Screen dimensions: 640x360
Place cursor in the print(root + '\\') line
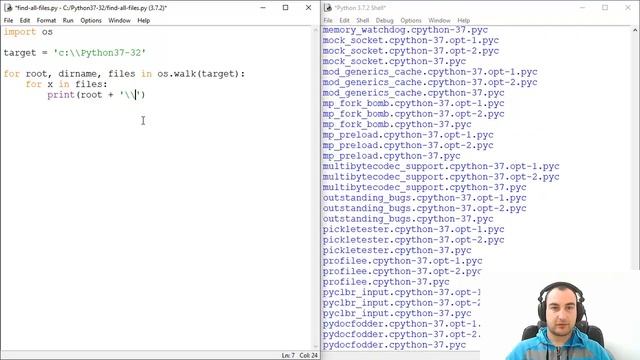[x=96, y=95]
